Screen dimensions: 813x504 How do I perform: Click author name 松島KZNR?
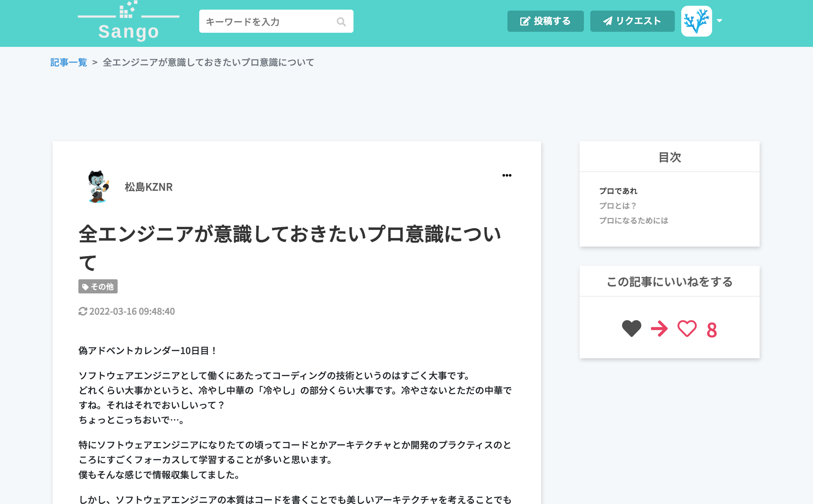click(149, 187)
